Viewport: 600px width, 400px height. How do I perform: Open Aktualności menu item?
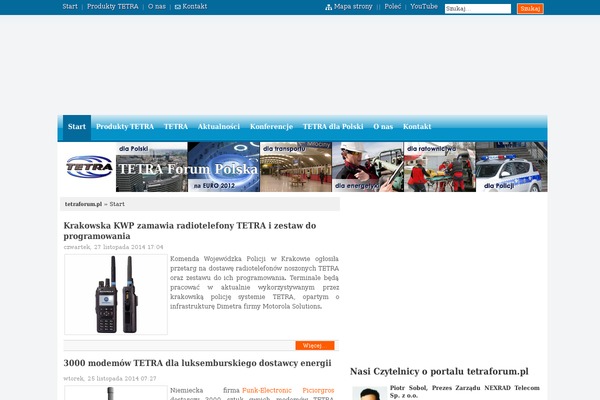tap(218, 127)
